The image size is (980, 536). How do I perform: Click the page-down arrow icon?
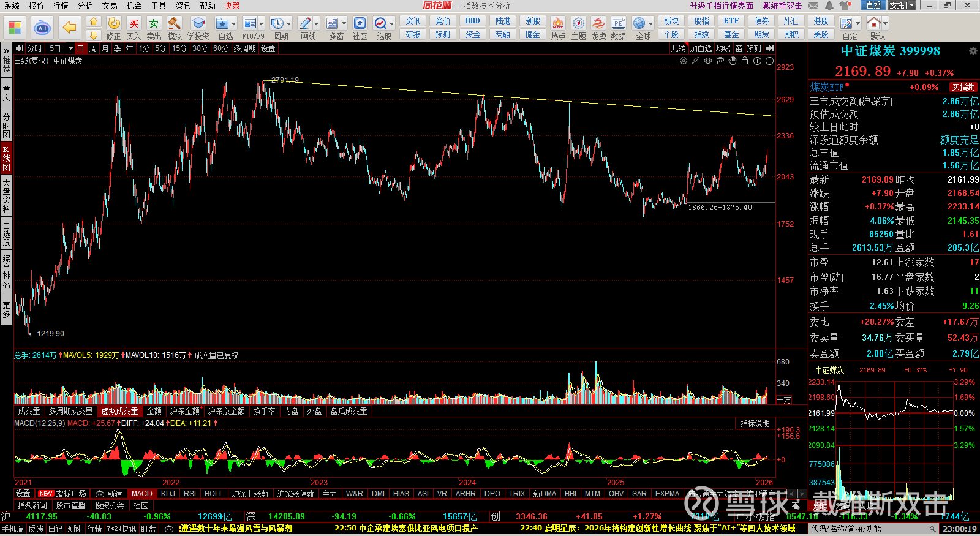click(x=93, y=35)
